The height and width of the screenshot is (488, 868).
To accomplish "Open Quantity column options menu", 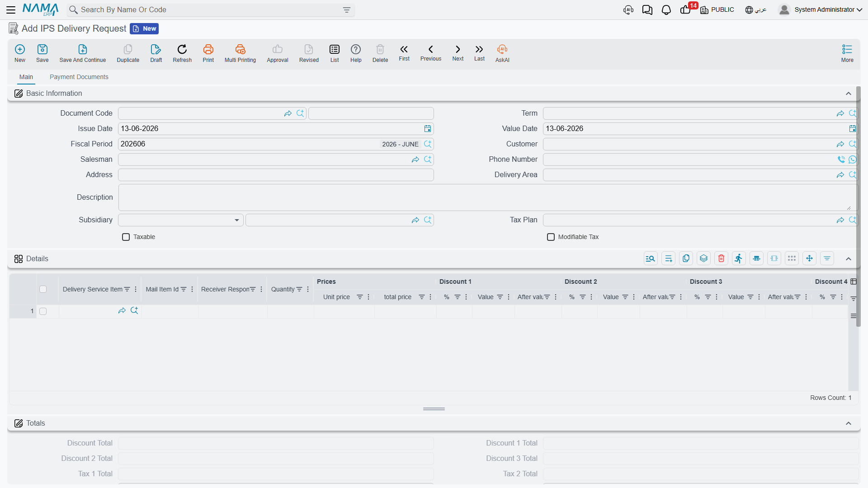I will pyautogui.click(x=308, y=289).
